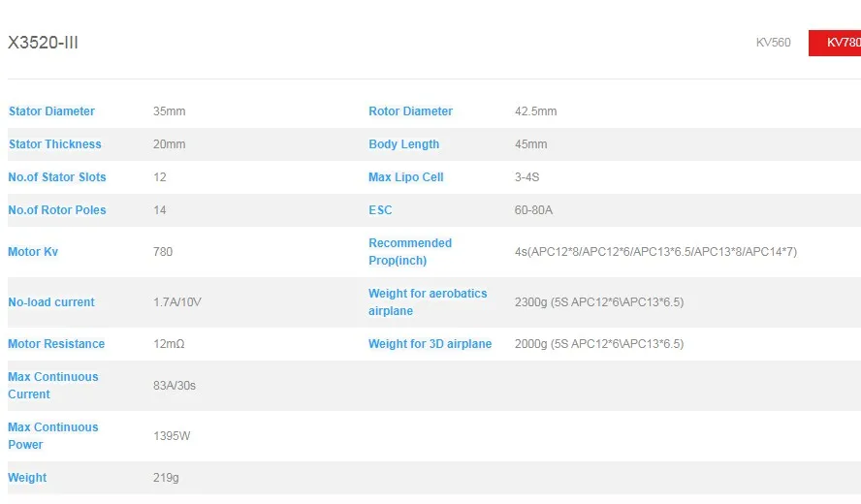Click the Stator Diameter label
Screen dimensions: 861x504
pyautogui.click(x=51, y=111)
